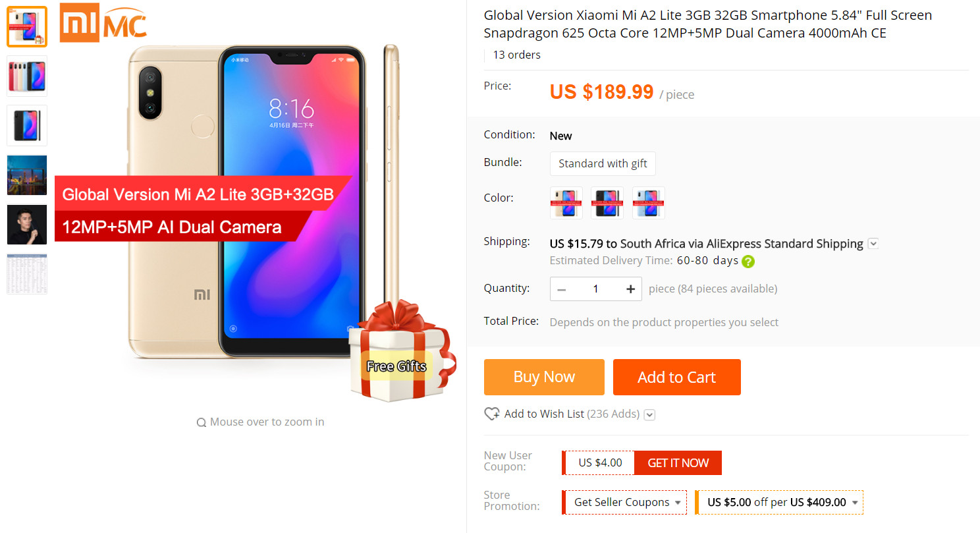Image resolution: width=980 pixels, height=533 pixels.
Task: Decrease quantity with the minus button
Action: click(x=562, y=289)
